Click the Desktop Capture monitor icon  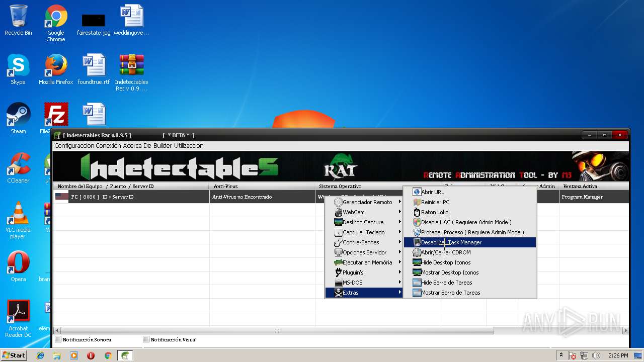pos(338,222)
